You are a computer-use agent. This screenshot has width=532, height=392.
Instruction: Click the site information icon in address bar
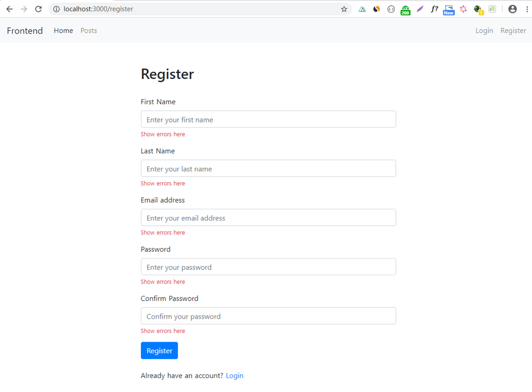click(56, 9)
